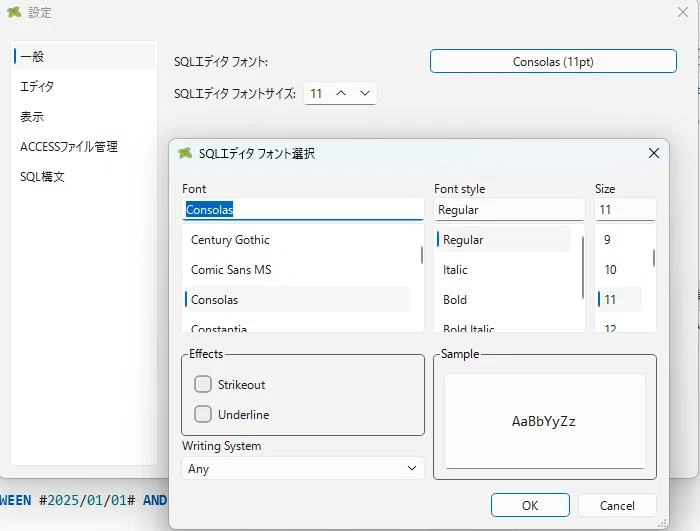Enable the Underline effect checkbox
This screenshot has width=700, height=531.
pos(203,414)
